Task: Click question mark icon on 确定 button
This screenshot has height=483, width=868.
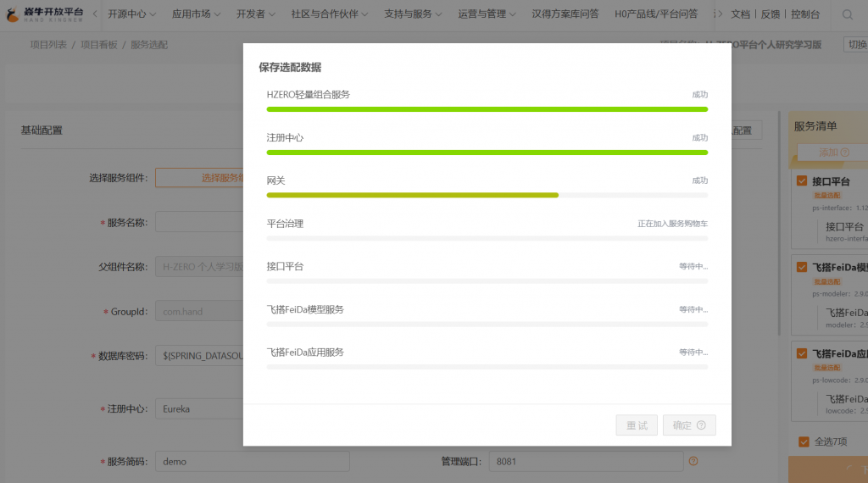Action: point(701,425)
